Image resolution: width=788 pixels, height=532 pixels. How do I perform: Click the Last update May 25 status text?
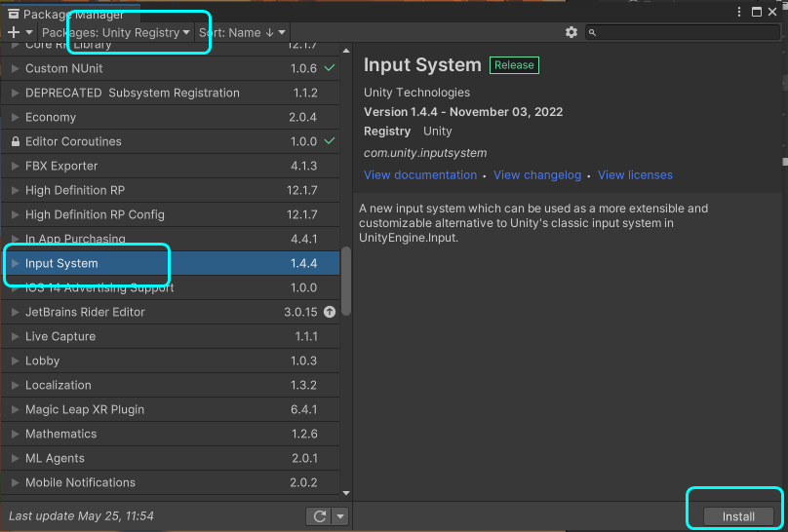click(x=81, y=516)
